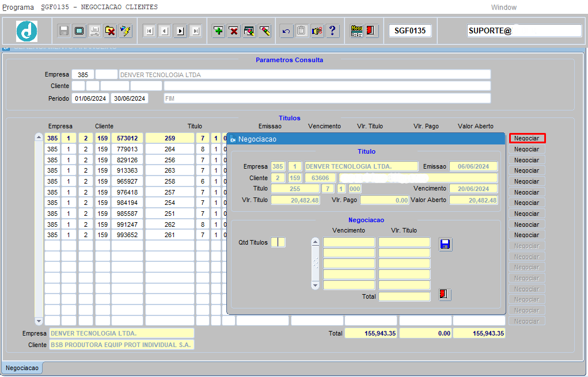Select titulo cell 976418

click(x=127, y=192)
